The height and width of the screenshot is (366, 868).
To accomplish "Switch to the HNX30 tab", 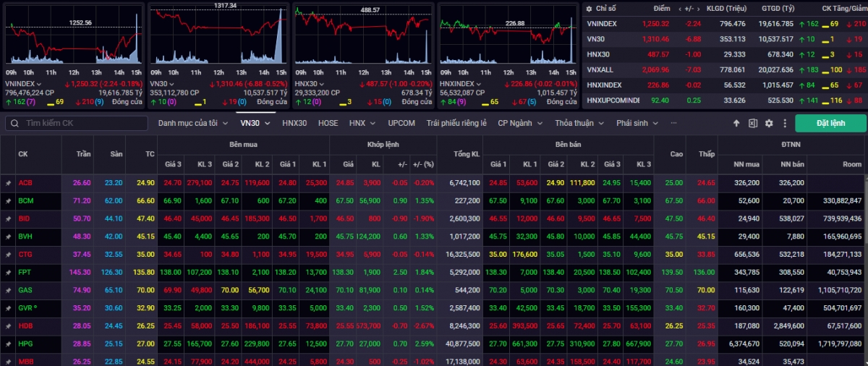I will (x=294, y=123).
